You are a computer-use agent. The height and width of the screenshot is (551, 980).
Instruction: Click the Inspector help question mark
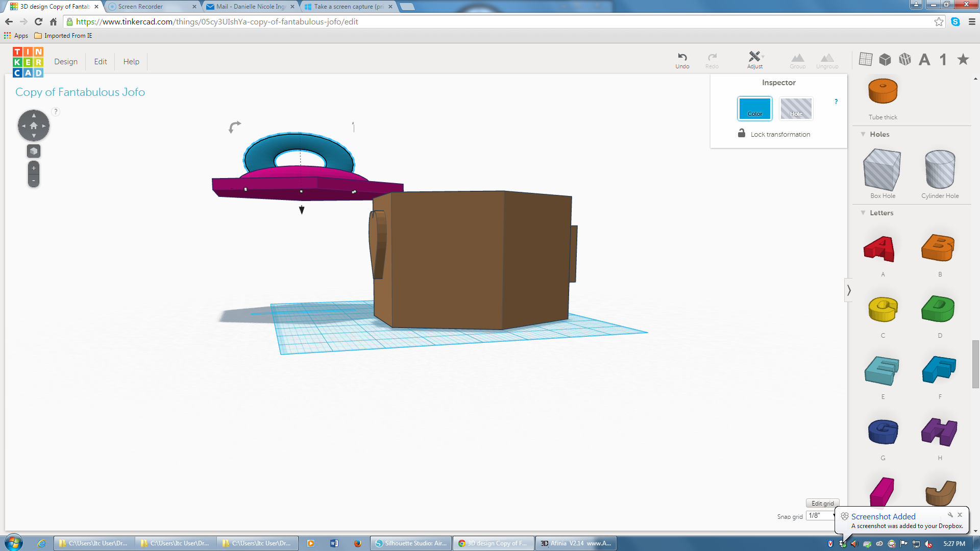click(836, 102)
